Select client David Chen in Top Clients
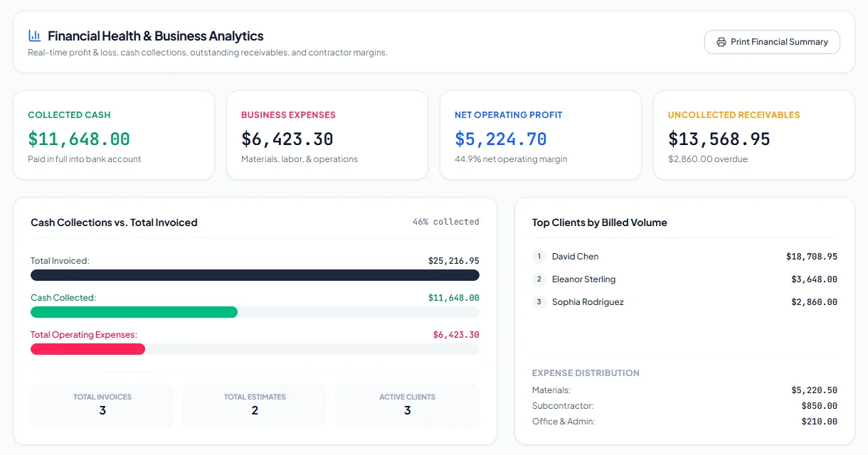Image resolution: width=868 pixels, height=455 pixels. [x=576, y=257]
